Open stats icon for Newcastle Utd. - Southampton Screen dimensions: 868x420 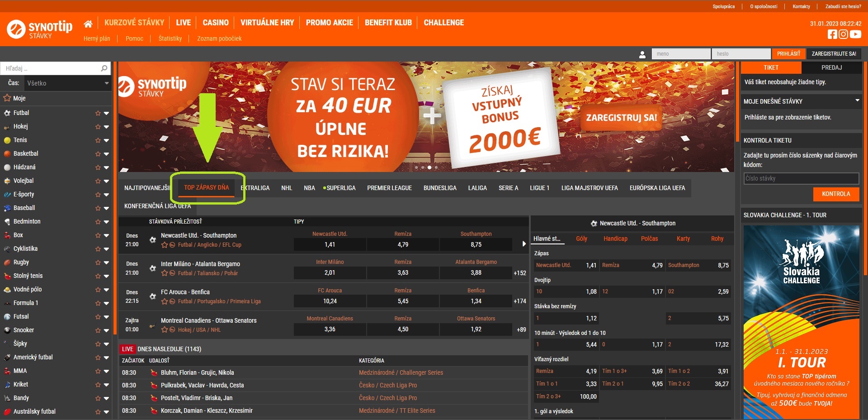[172, 245]
